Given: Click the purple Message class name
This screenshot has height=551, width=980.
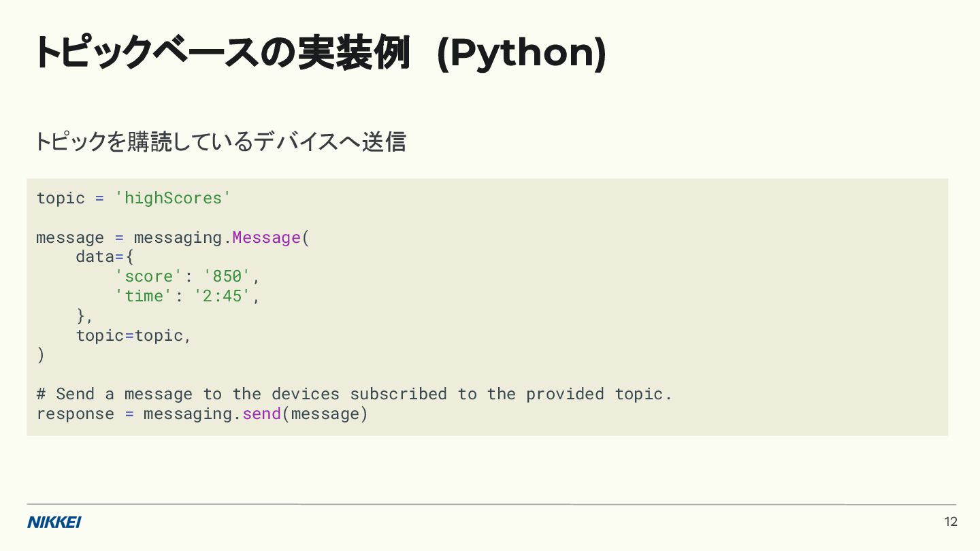Looking at the screenshot, I should [x=266, y=237].
